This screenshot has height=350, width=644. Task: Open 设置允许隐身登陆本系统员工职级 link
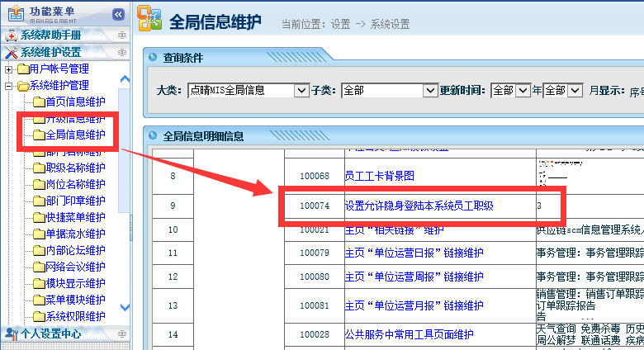[x=419, y=206]
